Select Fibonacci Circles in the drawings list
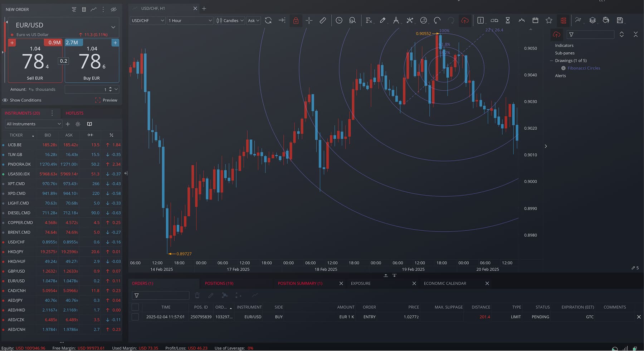Image resolution: width=644 pixels, height=351 pixels. tap(584, 68)
